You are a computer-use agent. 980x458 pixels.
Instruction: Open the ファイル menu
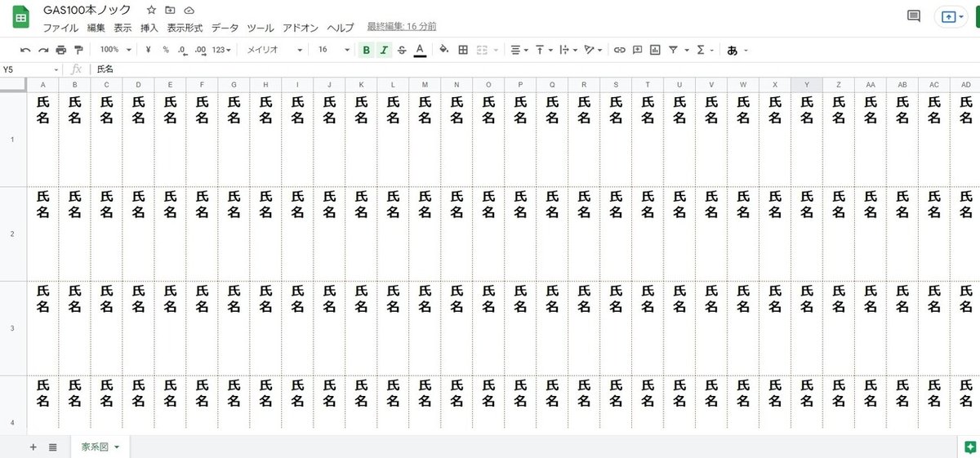[x=60, y=28]
